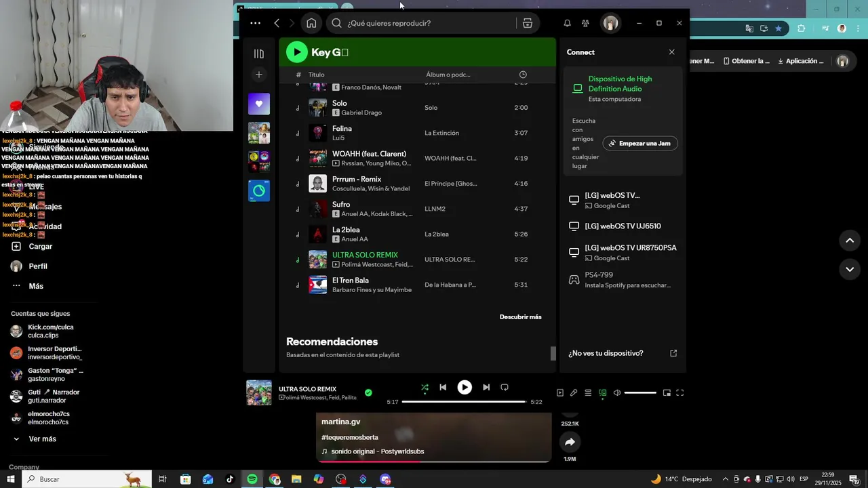
Task: Skip to next track
Action: click(x=486, y=388)
